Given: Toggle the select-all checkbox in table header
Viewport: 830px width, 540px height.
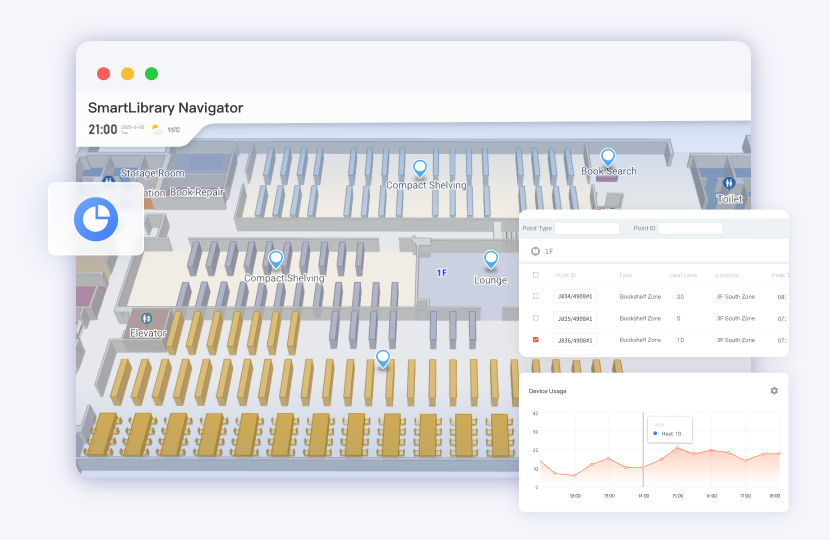Looking at the screenshot, I should tap(536, 274).
